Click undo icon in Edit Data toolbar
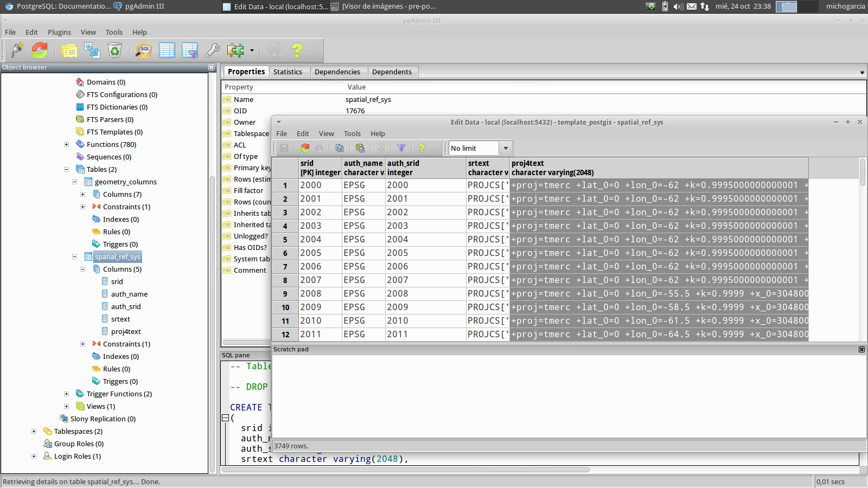Image resolution: width=868 pixels, height=488 pixels. point(319,148)
